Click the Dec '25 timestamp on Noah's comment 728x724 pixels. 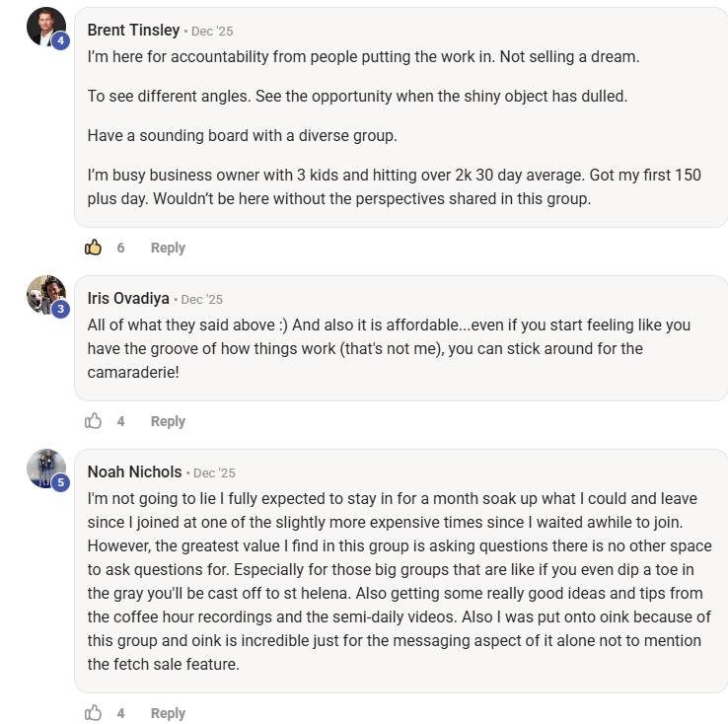pos(214,472)
